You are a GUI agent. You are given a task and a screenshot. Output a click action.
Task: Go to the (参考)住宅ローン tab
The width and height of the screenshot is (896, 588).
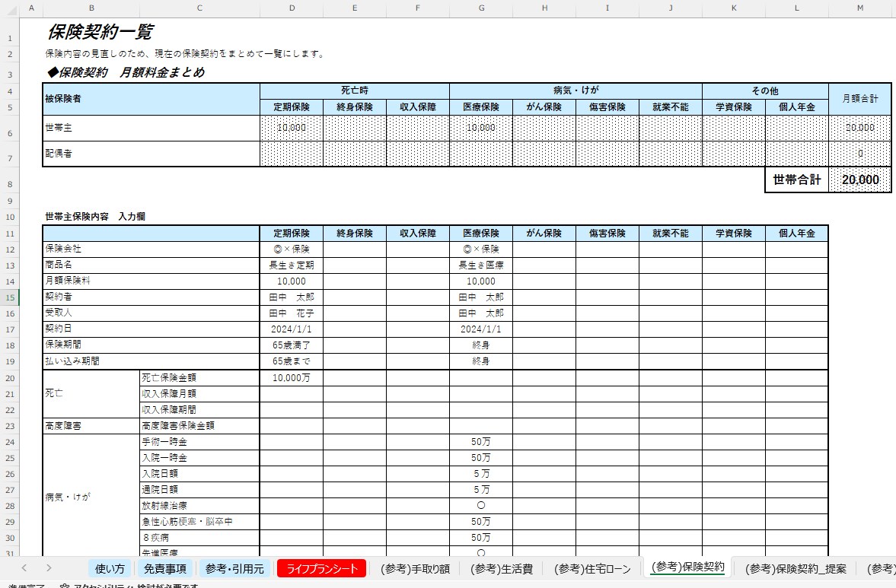592,568
